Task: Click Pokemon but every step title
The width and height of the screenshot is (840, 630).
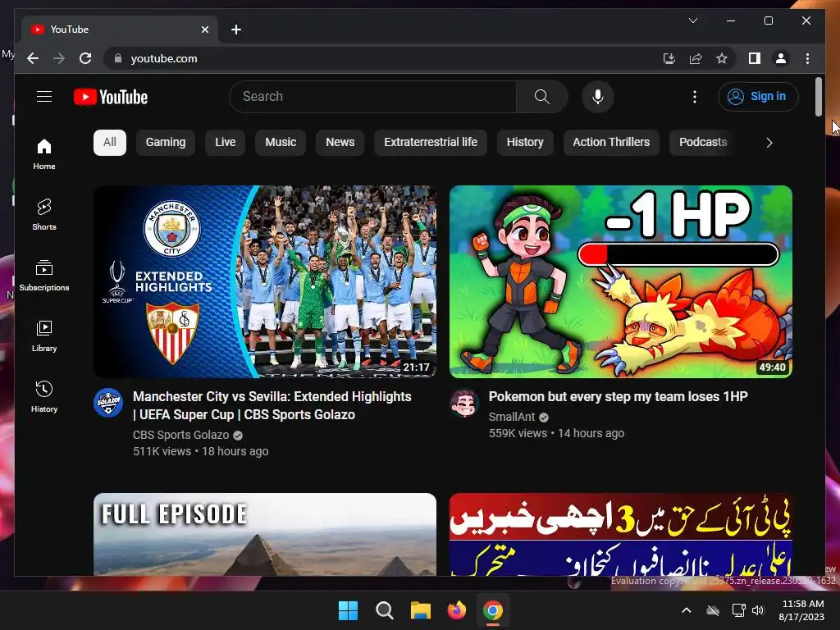Action: point(619,396)
